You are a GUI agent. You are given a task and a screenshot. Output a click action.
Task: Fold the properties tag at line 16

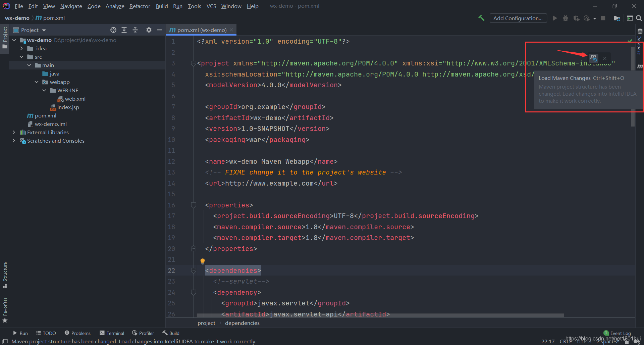coord(194,205)
